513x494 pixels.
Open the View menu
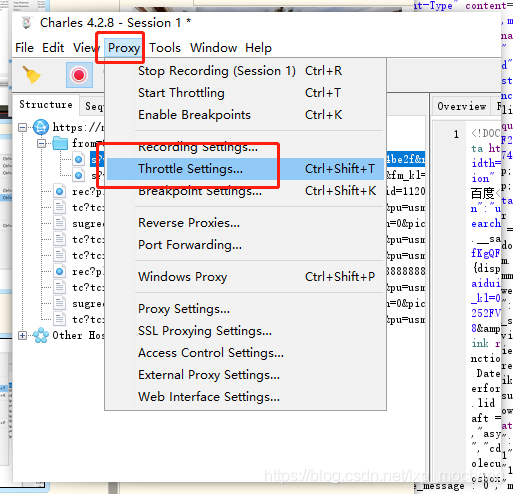tap(85, 48)
